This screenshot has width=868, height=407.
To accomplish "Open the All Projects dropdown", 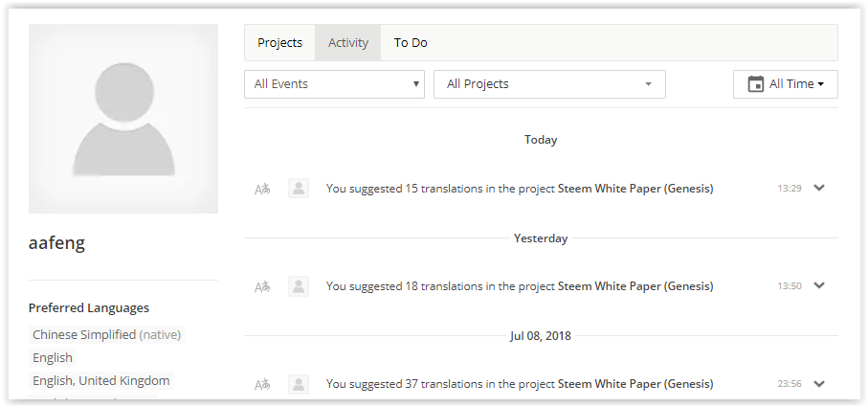I will click(549, 84).
